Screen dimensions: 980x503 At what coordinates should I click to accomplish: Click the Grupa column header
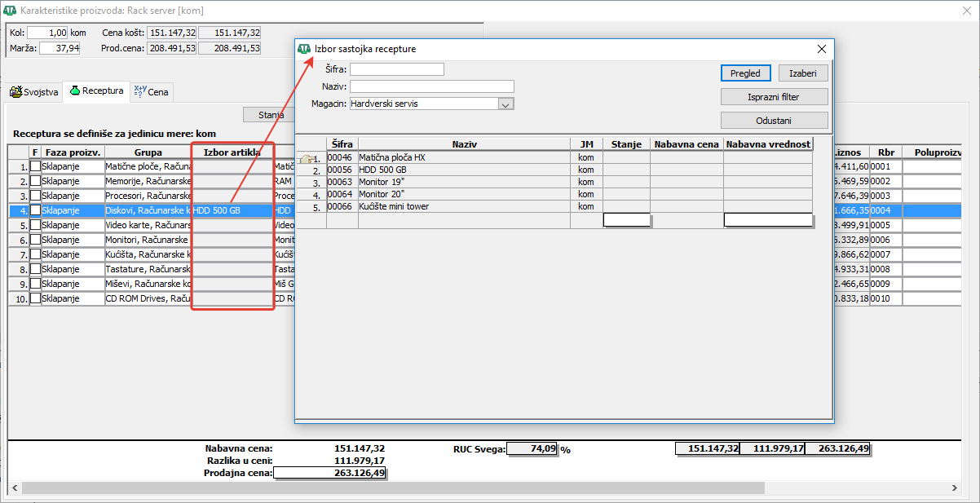point(148,152)
